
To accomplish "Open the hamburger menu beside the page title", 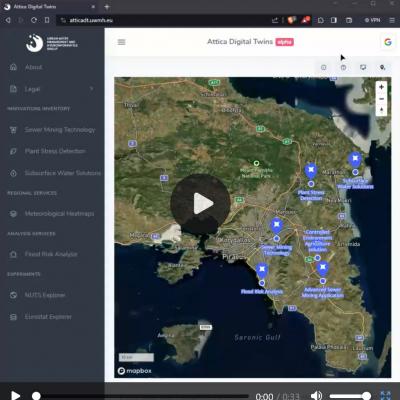I will coord(122,42).
